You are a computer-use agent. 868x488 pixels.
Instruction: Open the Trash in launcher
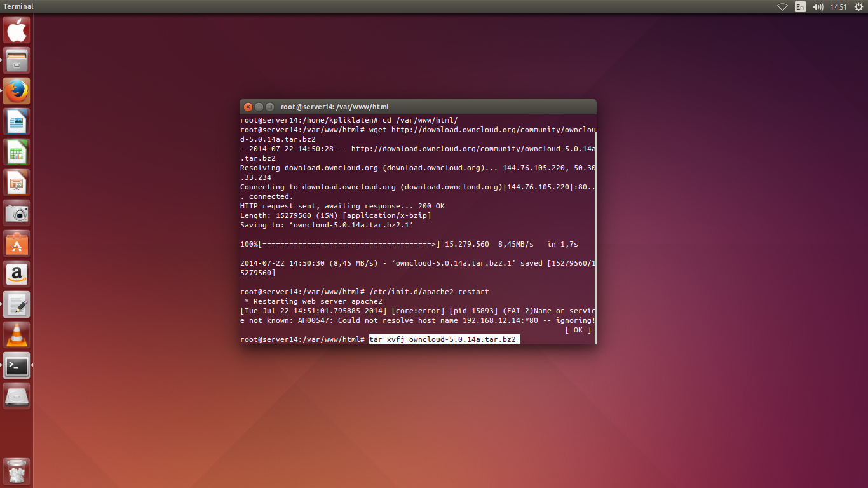[x=17, y=471]
